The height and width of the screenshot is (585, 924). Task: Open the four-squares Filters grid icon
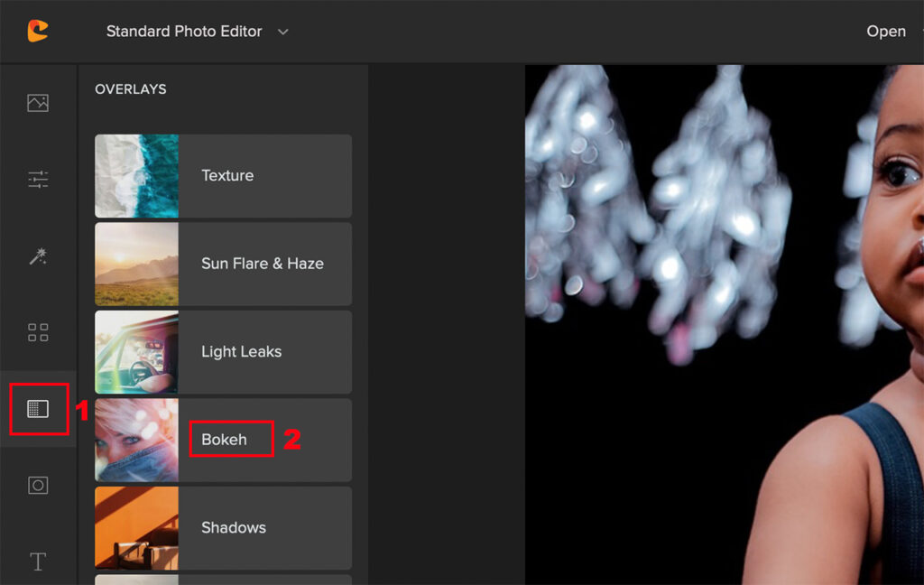coord(38,332)
